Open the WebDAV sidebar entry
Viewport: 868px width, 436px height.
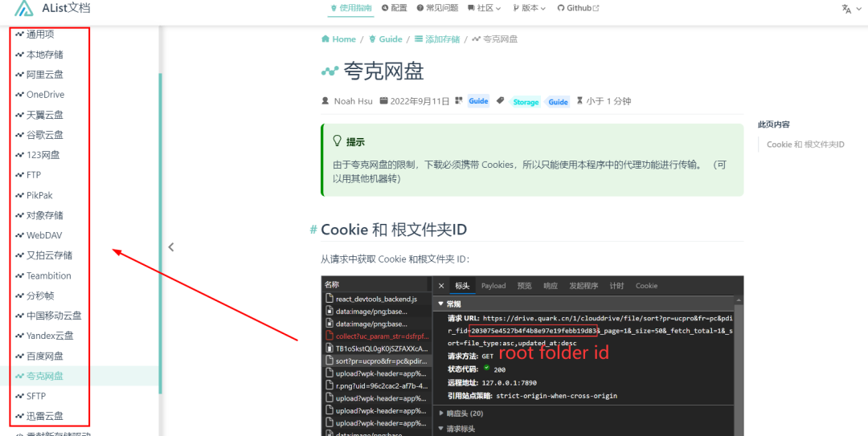(44, 235)
